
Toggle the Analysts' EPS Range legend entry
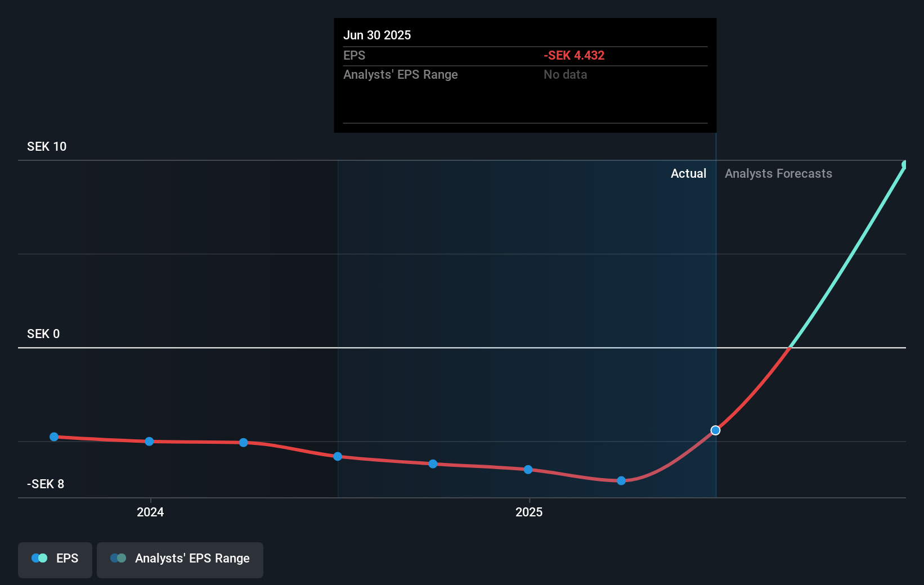(x=180, y=559)
